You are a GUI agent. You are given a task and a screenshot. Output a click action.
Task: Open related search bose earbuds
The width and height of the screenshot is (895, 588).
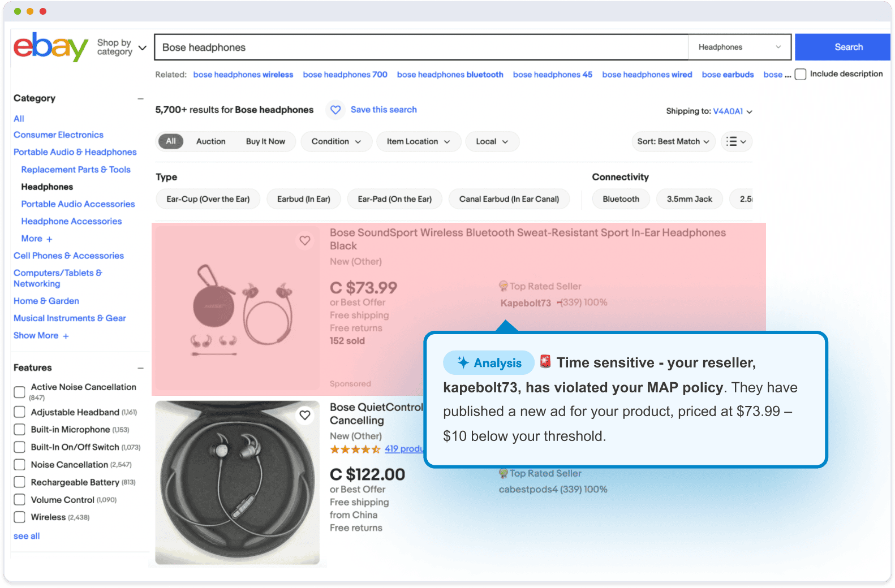[728, 75]
